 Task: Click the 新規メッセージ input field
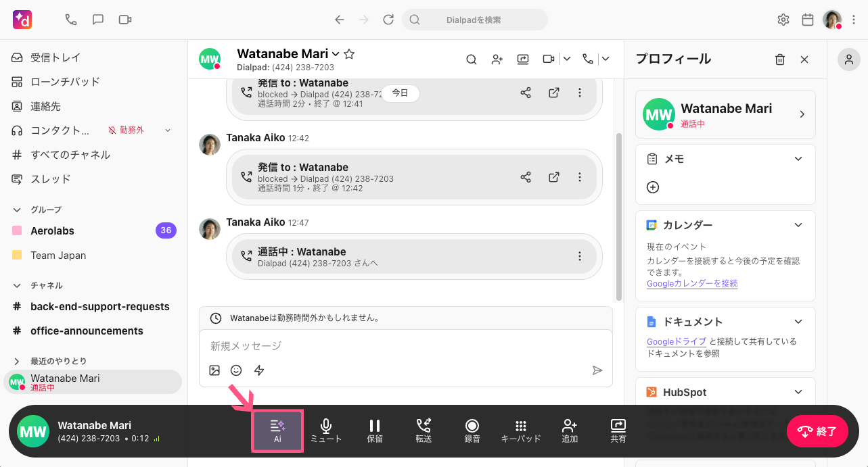(x=405, y=346)
